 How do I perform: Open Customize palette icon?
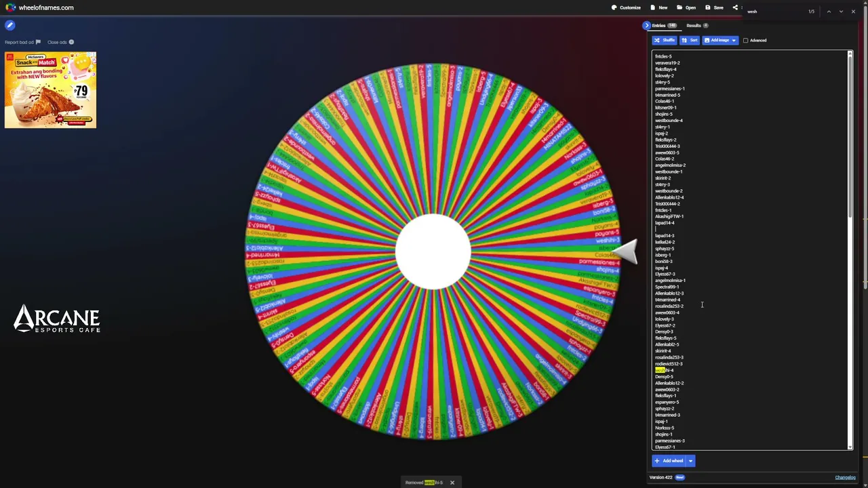tap(614, 7)
